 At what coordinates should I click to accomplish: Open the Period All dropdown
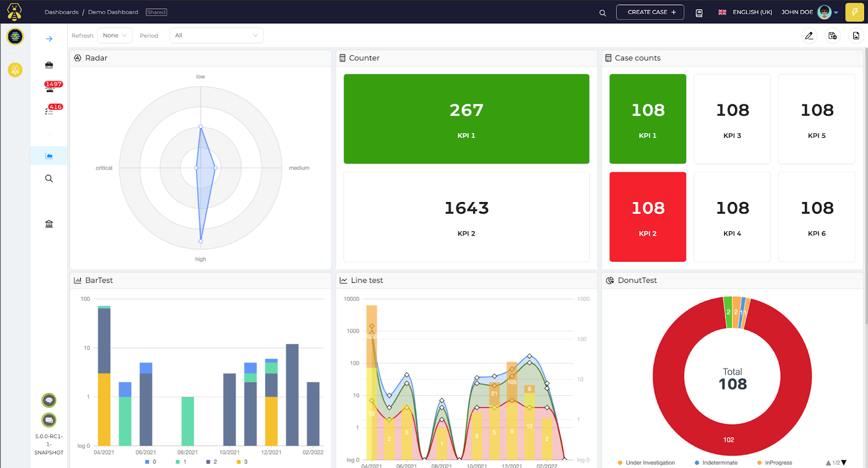click(216, 35)
